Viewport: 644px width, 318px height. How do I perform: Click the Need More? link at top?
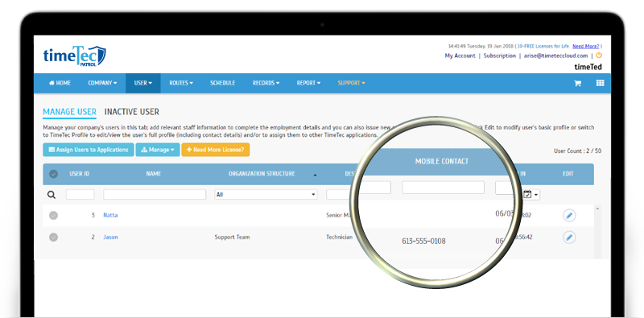pos(586,47)
